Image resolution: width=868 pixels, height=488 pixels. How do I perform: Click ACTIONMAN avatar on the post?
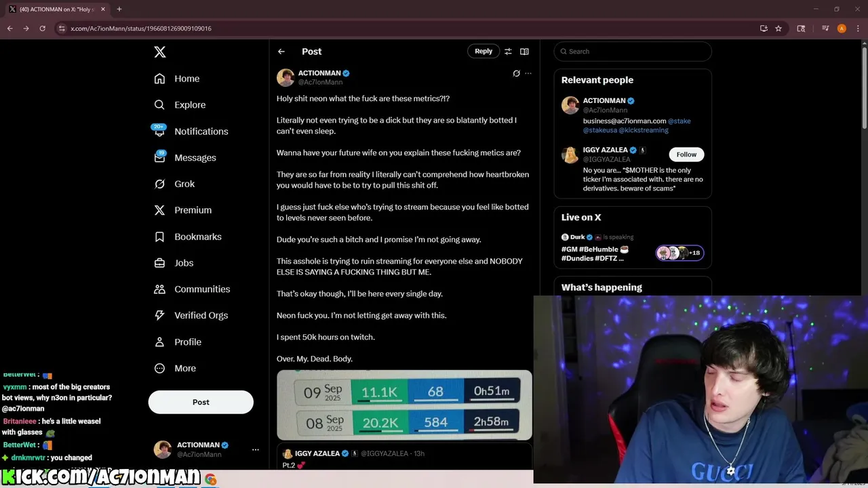(x=285, y=77)
